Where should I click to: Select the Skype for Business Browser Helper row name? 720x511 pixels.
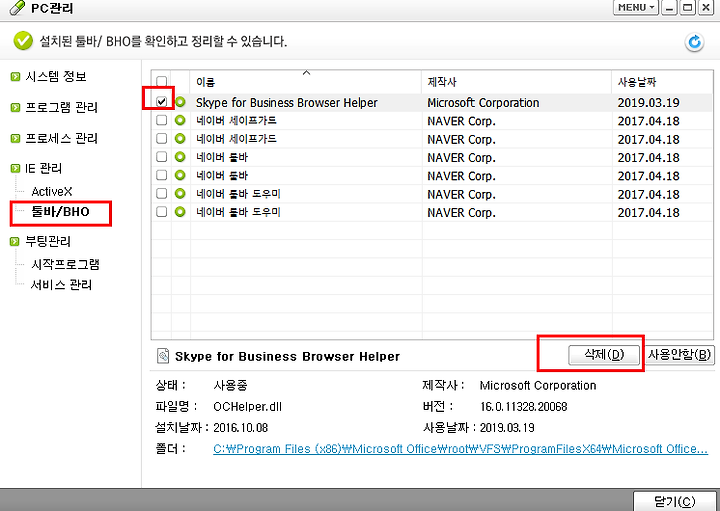[x=287, y=102]
